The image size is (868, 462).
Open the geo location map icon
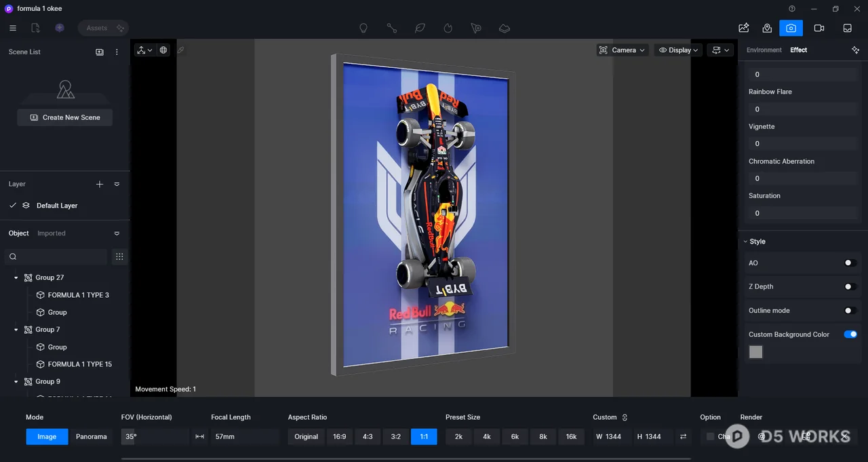point(768,28)
